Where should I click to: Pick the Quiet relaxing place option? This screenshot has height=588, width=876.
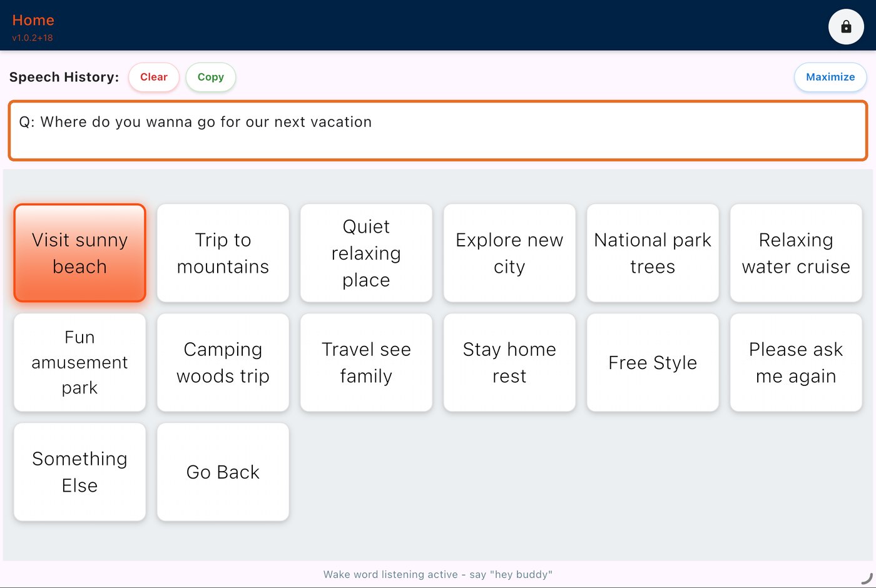click(367, 253)
